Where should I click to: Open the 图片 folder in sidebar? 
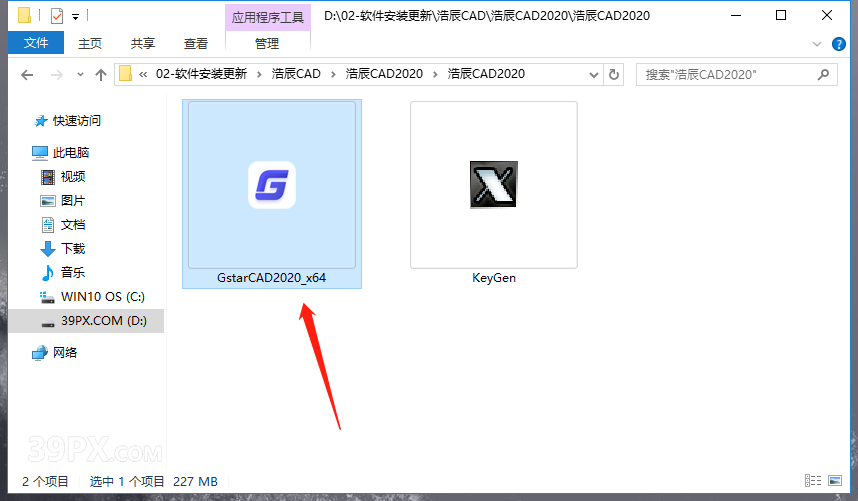[73, 201]
